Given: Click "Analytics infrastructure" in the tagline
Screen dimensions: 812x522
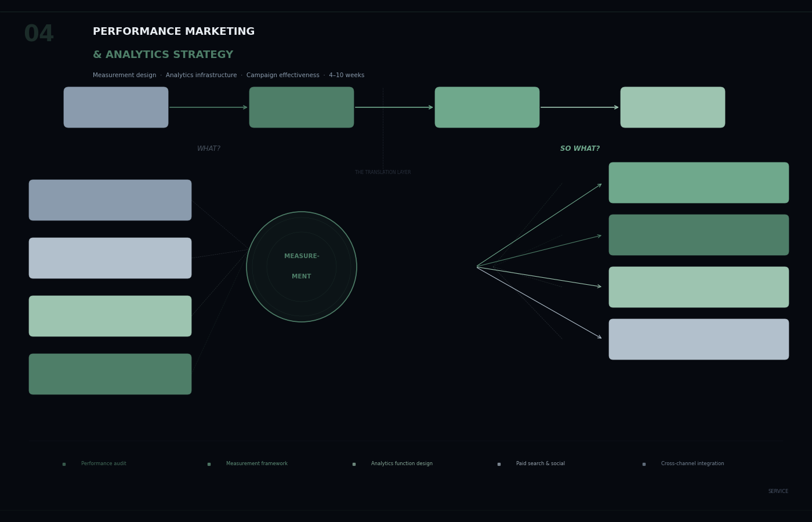Looking at the screenshot, I should pyautogui.click(x=201, y=75).
